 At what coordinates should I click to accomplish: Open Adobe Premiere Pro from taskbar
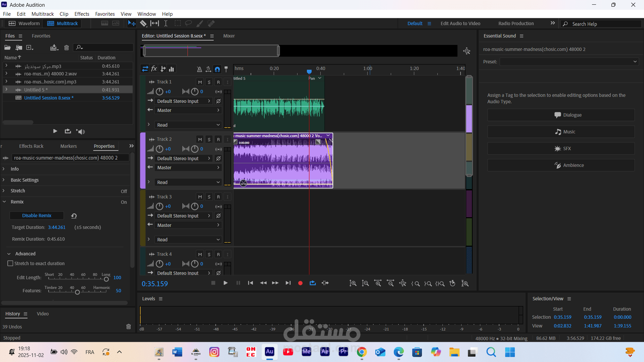coord(343,352)
